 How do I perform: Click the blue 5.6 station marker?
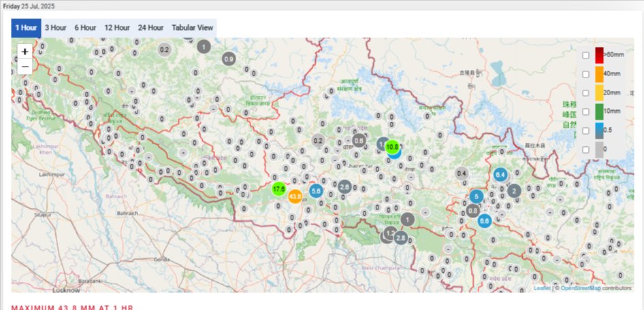[x=316, y=192]
